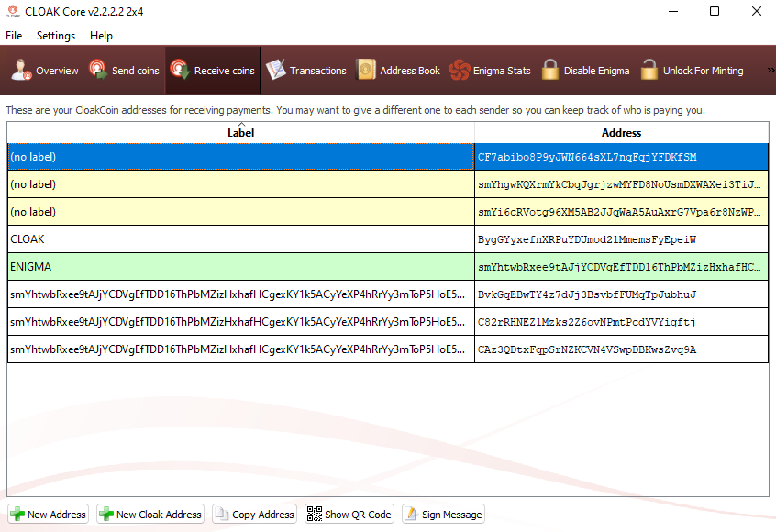The image size is (776, 532).
Task: Select address starting smYhgwKQXrmYkCbq
Action: click(621, 184)
